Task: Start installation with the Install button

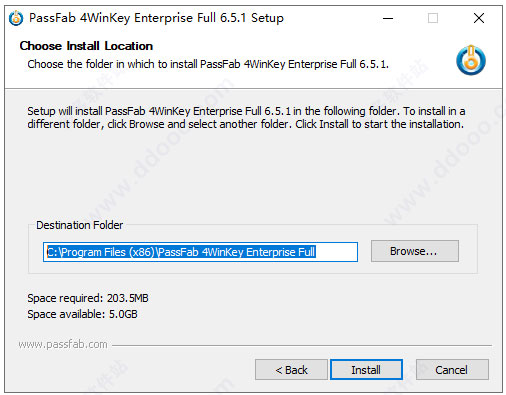Action: pyautogui.click(x=366, y=370)
